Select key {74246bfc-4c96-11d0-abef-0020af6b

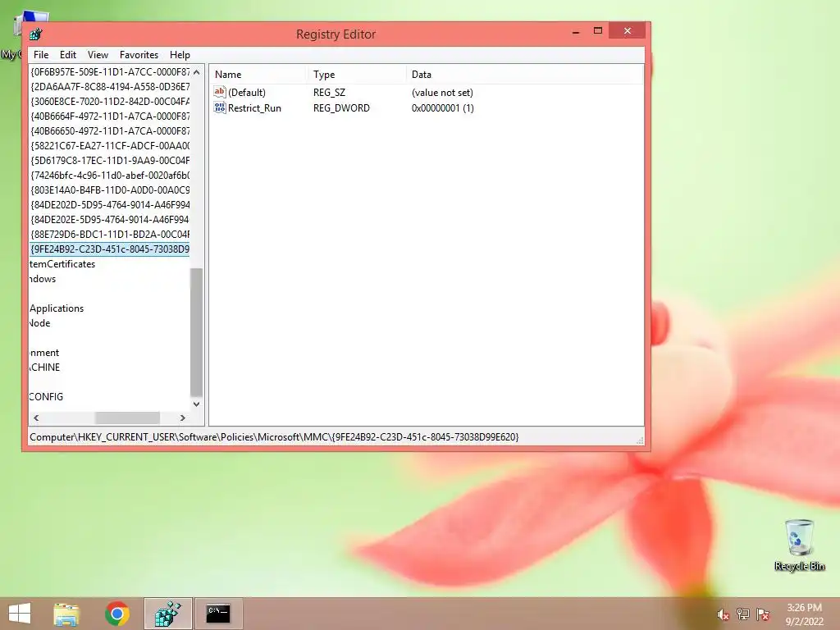tap(110, 176)
